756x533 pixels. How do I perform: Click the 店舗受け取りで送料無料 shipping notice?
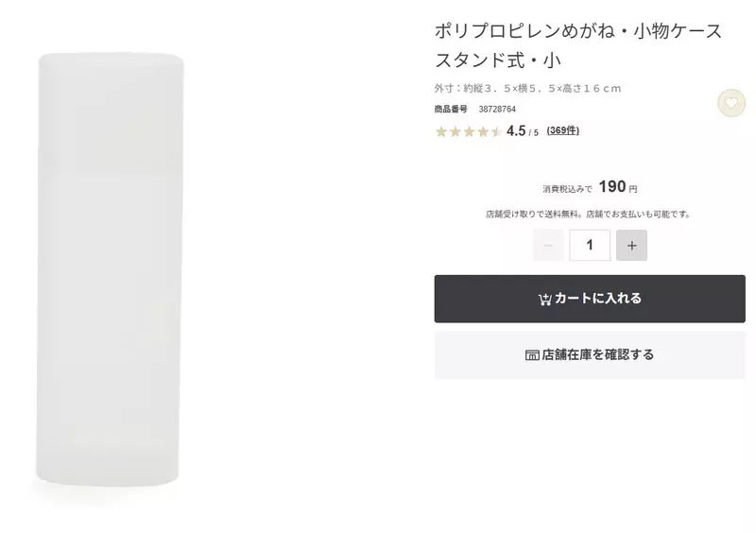[588, 215]
